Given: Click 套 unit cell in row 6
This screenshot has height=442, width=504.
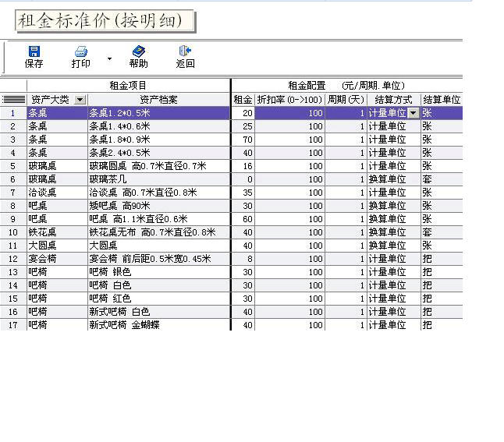Looking at the screenshot, I should (x=442, y=179).
